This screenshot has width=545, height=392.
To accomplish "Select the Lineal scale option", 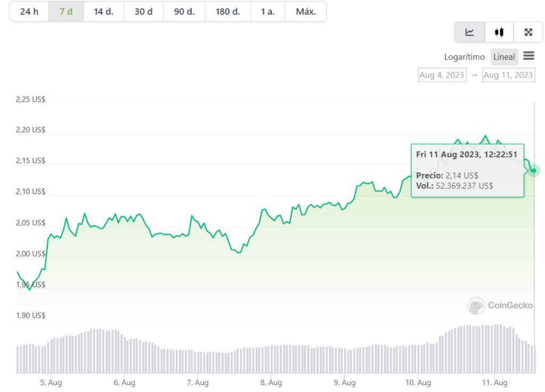I will click(x=504, y=57).
